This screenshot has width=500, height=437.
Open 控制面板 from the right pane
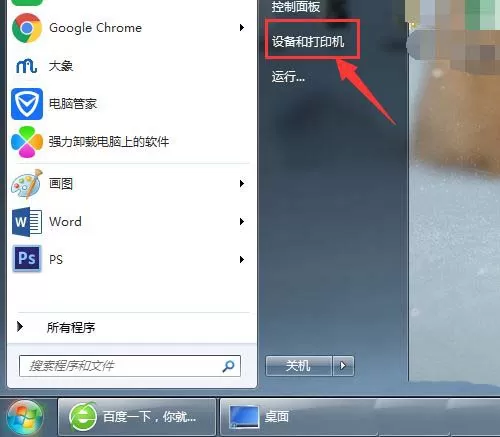click(x=296, y=7)
